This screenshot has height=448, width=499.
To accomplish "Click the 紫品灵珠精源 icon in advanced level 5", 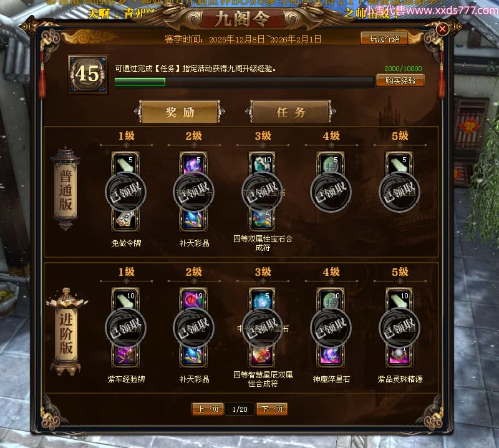I will (x=399, y=356).
